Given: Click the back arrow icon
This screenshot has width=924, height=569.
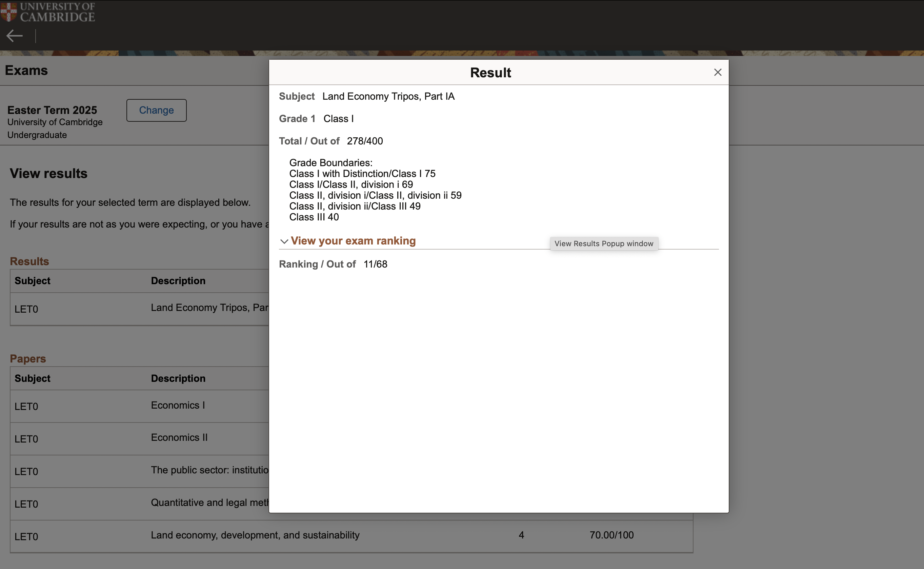Looking at the screenshot, I should (15, 36).
